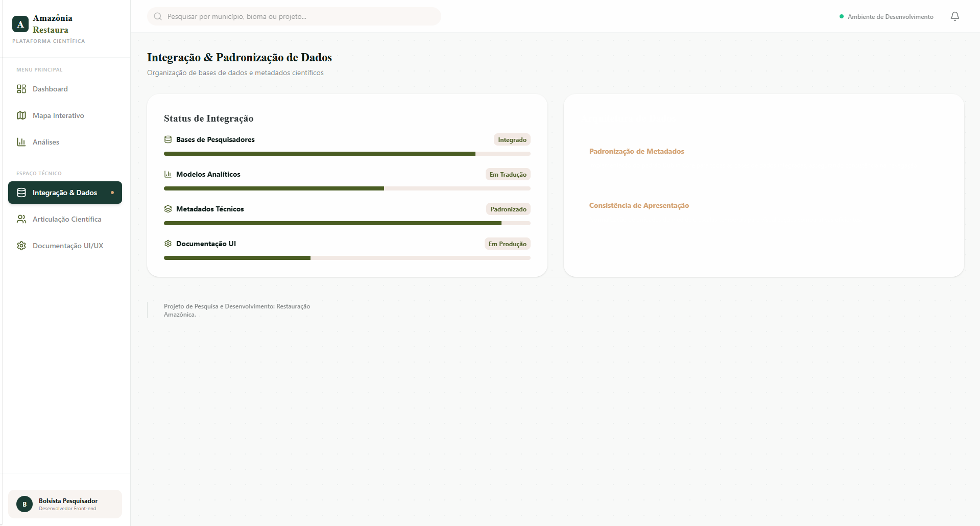980x526 pixels.
Task: Click the layers icon beside Metadados Técnicos
Action: 168,209
